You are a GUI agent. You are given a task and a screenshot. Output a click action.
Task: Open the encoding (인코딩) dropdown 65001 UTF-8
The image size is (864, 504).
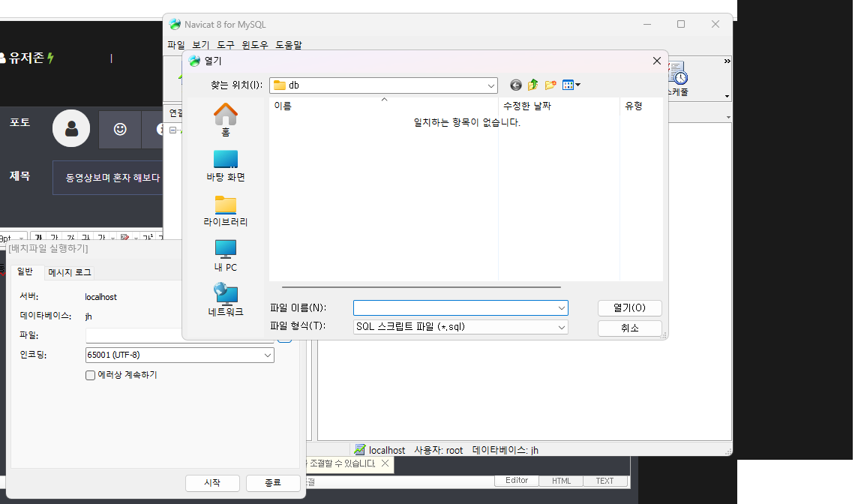268,355
